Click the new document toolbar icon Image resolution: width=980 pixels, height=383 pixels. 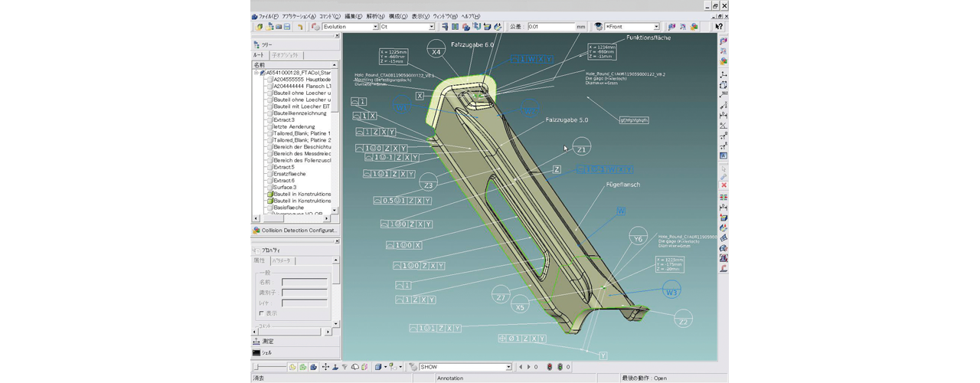(260, 27)
